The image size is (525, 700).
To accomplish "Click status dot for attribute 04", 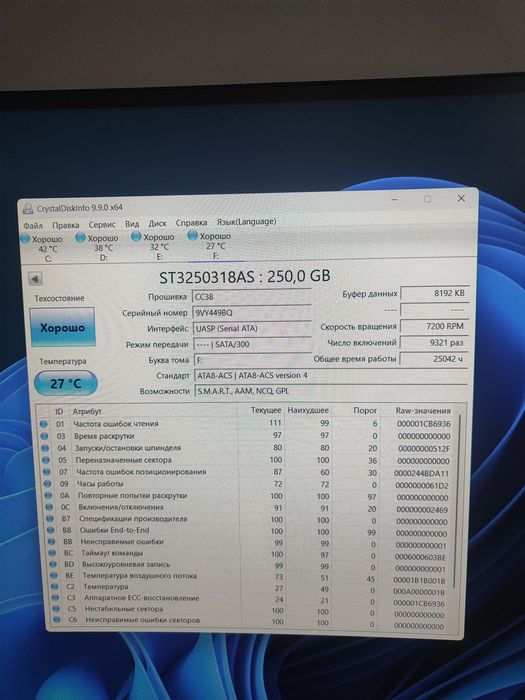I will pyautogui.click(x=45, y=448).
